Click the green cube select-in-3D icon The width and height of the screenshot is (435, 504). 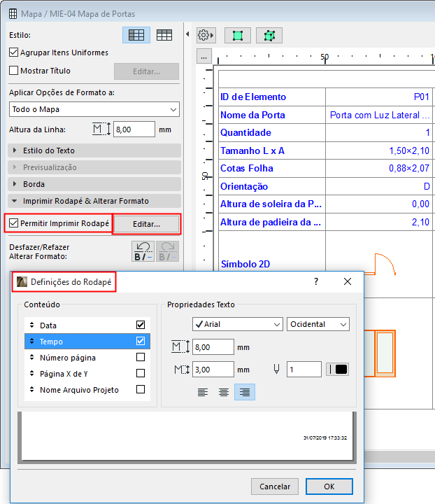[x=269, y=36]
